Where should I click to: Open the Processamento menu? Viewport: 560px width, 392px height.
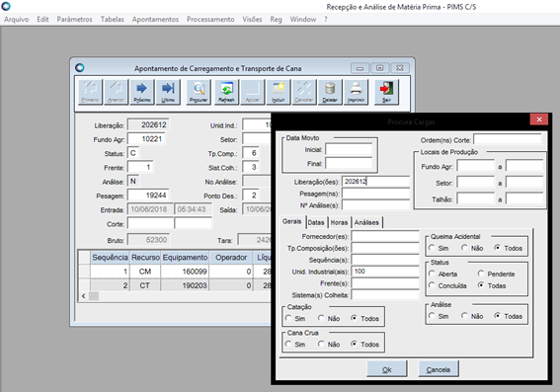pos(210,20)
